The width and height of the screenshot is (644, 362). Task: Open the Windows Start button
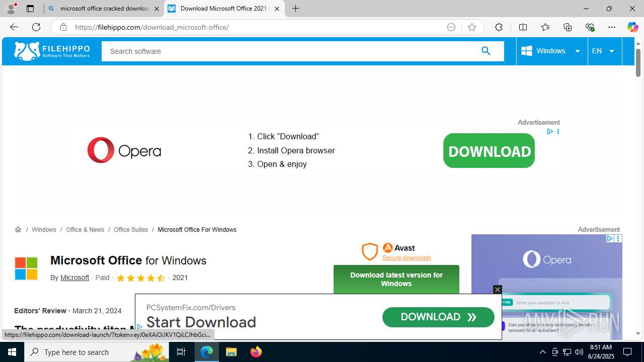pyautogui.click(x=12, y=352)
